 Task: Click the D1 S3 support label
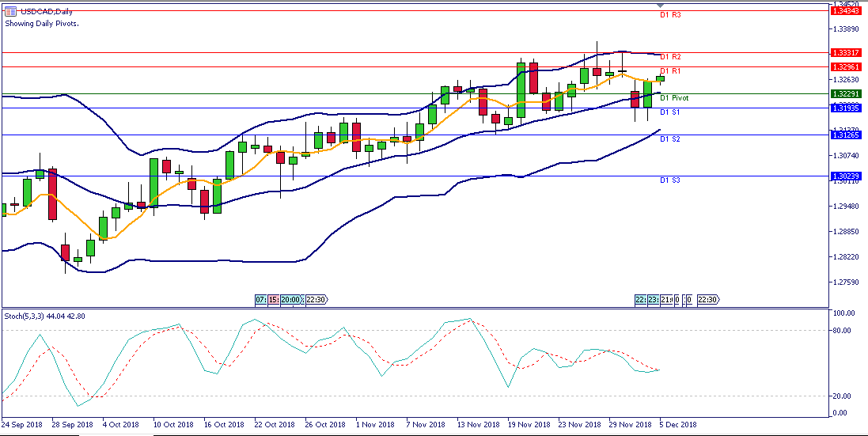click(x=670, y=180)
